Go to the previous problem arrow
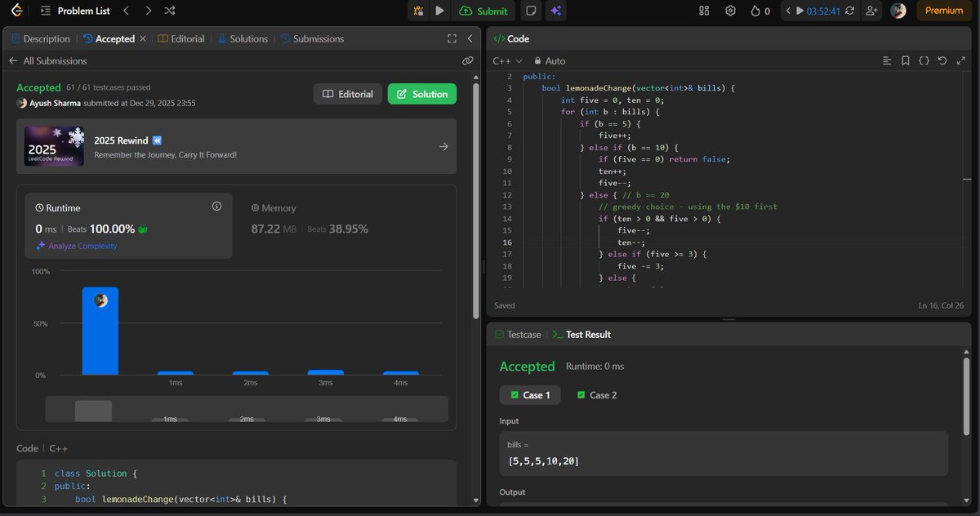 pos(126,11)
